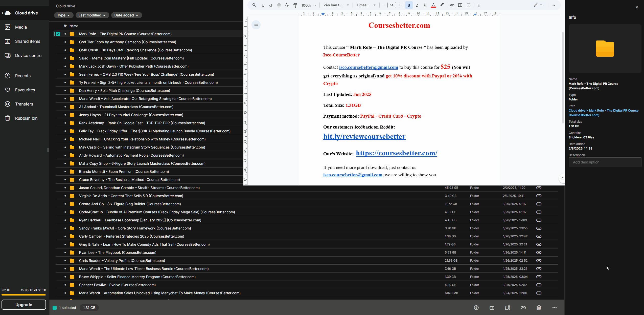Click the trash icon in bottom bar
The height and width of the screenshot is (315, 644).
click(x=539, y=308)
